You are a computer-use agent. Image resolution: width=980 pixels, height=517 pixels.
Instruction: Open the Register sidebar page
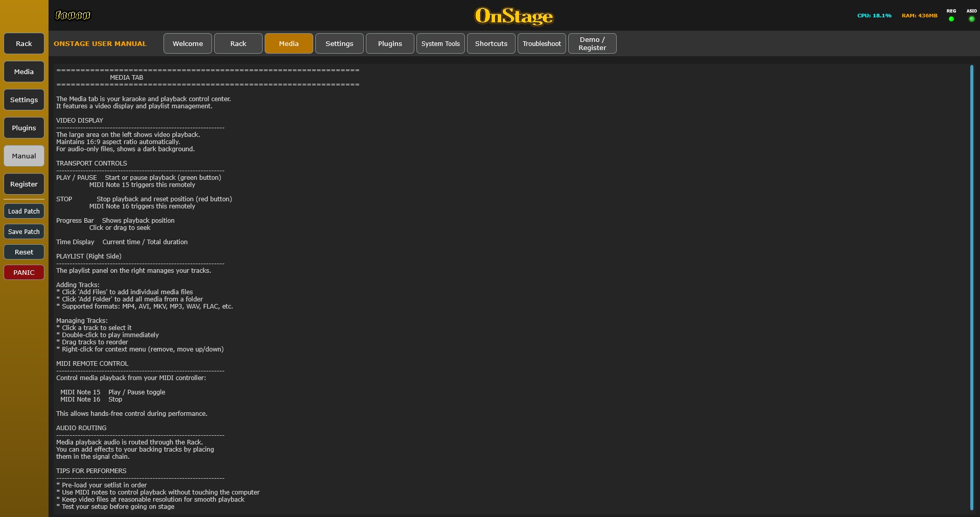pyautogui.click(x=24, y=184)
